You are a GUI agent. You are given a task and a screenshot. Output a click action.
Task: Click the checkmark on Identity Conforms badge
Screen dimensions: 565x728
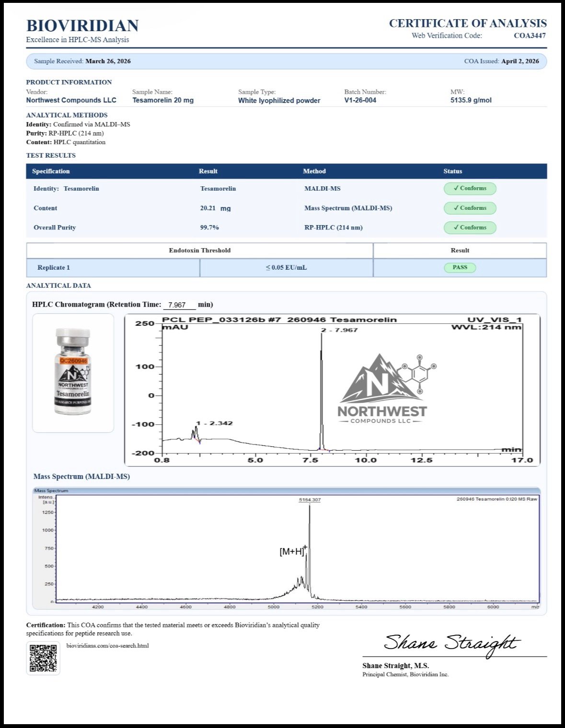point(456,189)
